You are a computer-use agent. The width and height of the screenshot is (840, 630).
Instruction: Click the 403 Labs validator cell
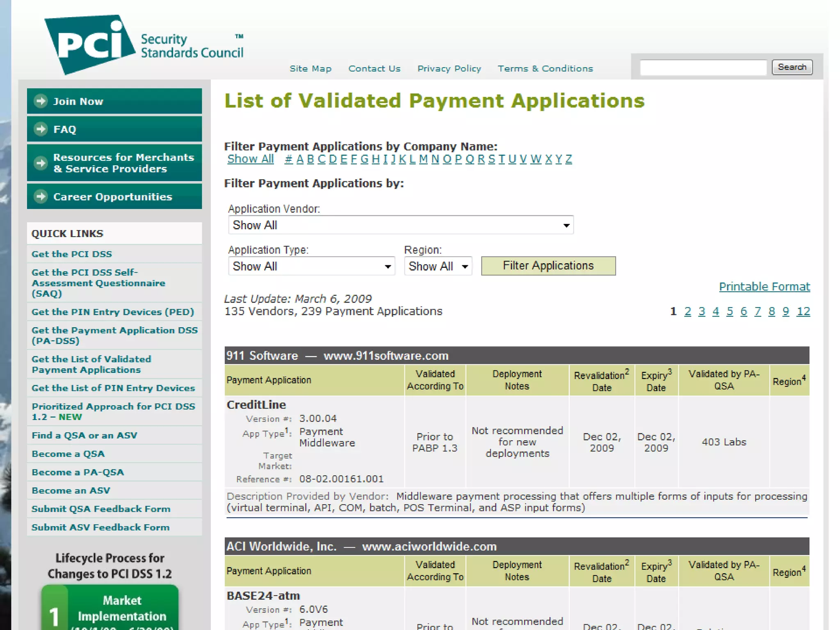724,442
